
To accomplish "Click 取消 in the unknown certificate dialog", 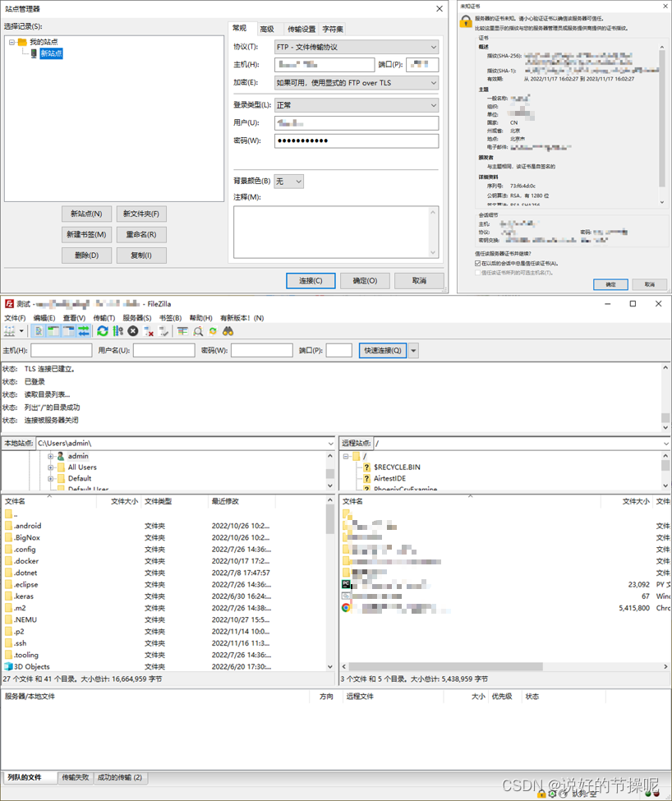I will pos(649,284).
